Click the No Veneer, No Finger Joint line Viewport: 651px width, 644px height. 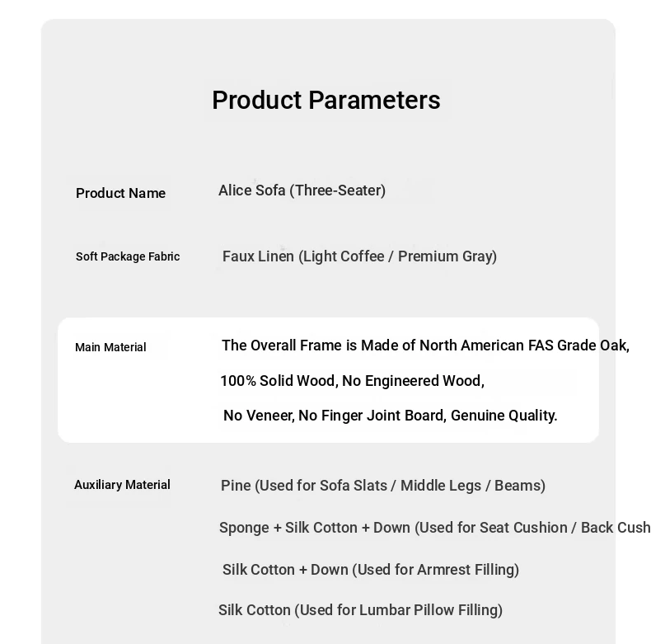pyautogui.click(x=391, y=416)
